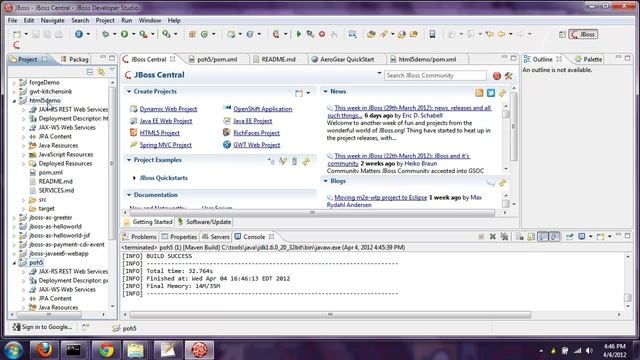
Task: Open Firefox from the Windows taskbar
Action: 44,350
